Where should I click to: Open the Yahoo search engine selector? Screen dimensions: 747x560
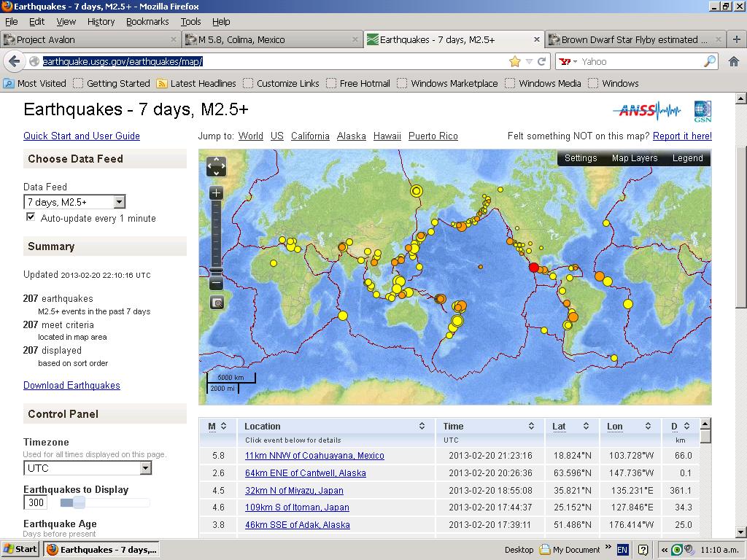[x=568, y=62]
